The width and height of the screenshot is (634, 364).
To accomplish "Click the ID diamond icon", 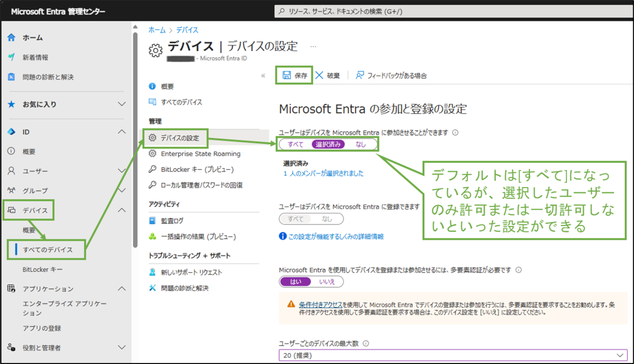I will [11, 132].
